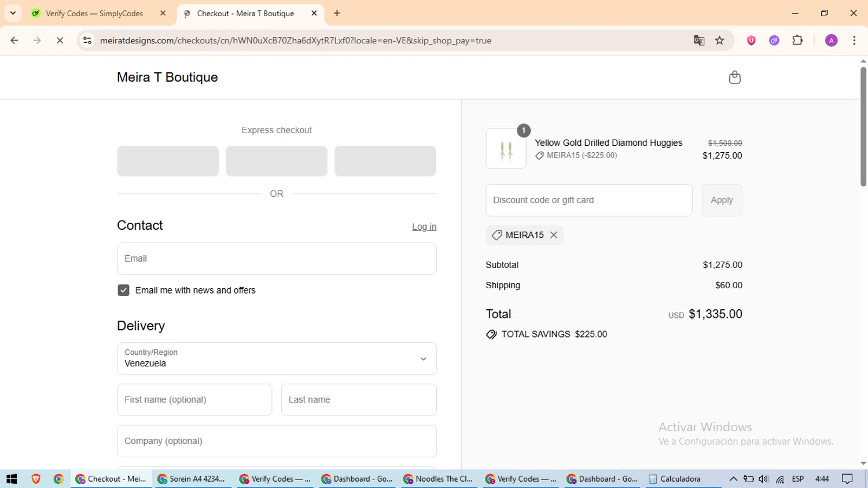This screenshot has height=488, width=868.
Task: Open the Windows Start menu
Action: pyautogui.click(x=12, y=479)
